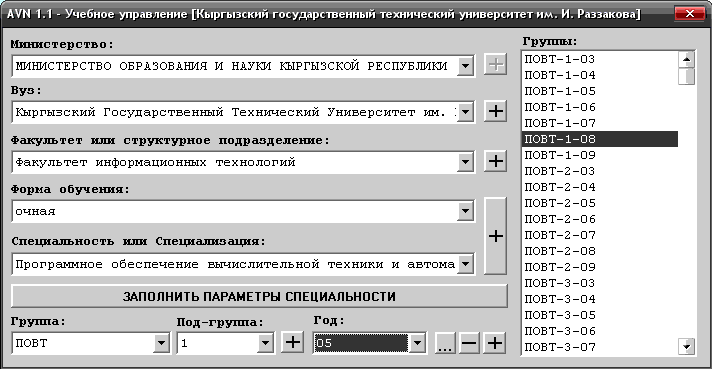Screen dimensions: 712x369
Task: Close the AVN 1.1 window
Action: [x=690, y=14]
